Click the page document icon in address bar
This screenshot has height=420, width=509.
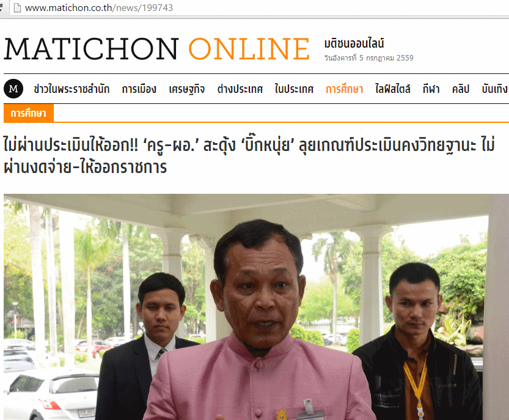[17, 7]
